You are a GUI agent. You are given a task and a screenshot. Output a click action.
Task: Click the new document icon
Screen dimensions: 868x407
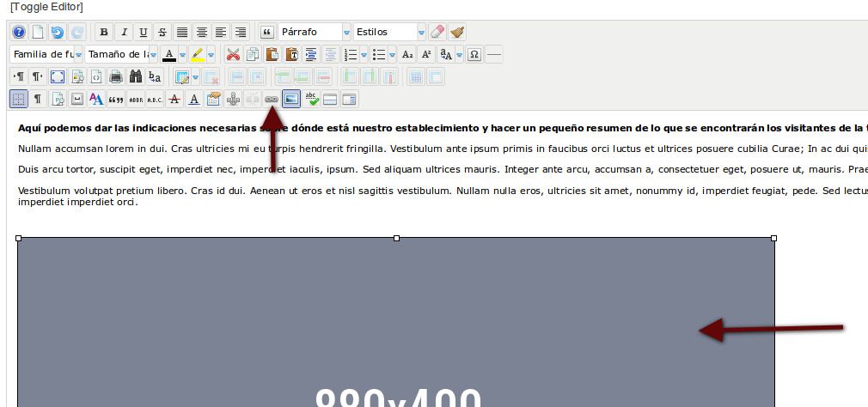tap(37, 32)
